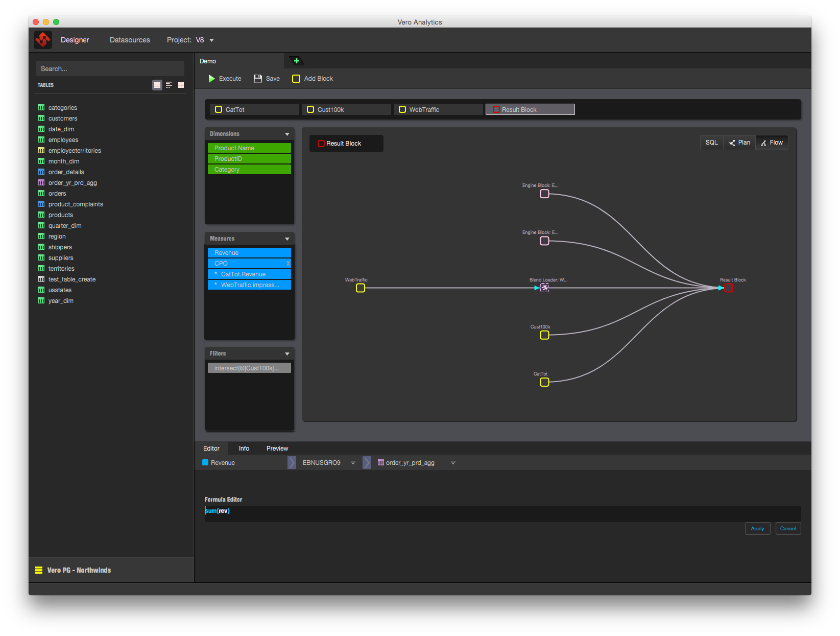The height and width of the screenshot is (636, 840).
Task: Toggle the Plan view button
Action: click(739, 143)
